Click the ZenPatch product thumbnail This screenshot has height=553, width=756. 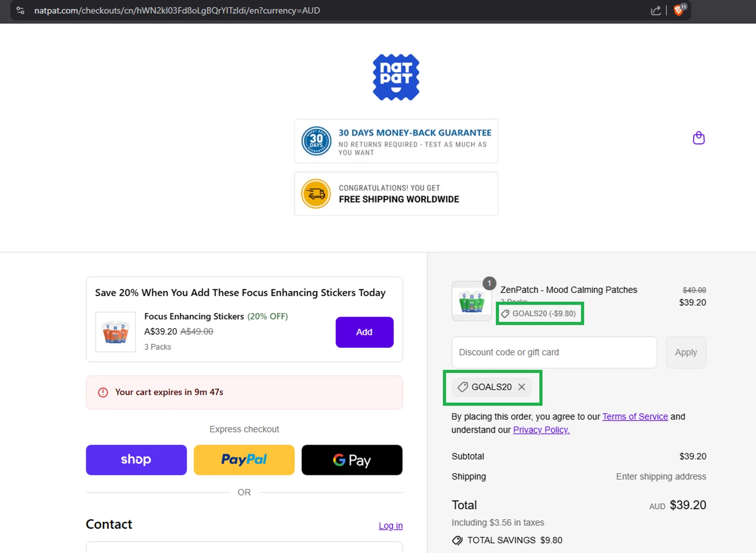tap(472, 301)
